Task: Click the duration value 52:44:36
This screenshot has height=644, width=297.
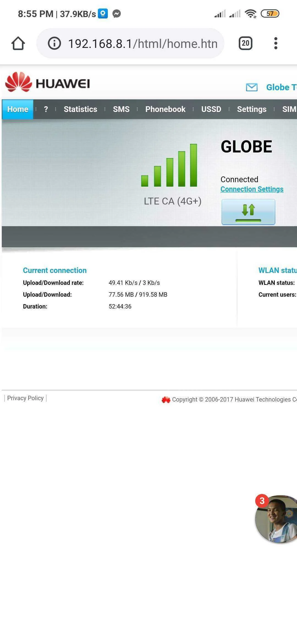Action: coord(120,306)
